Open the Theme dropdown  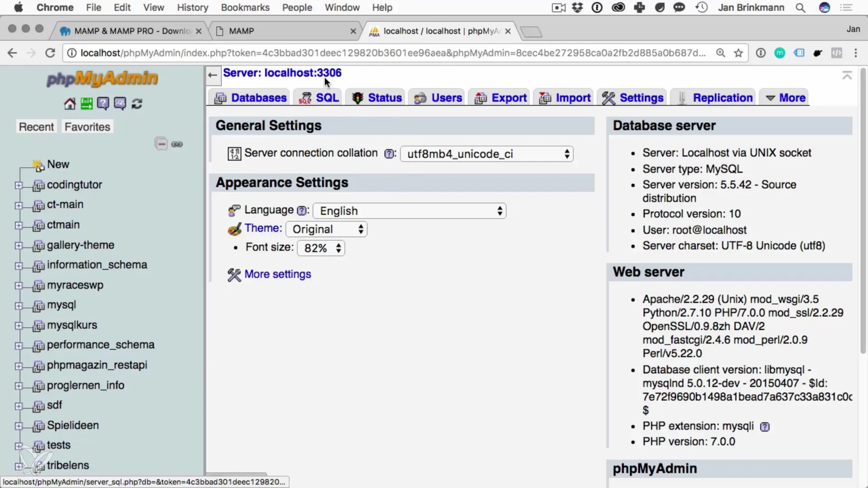(326, 230)
